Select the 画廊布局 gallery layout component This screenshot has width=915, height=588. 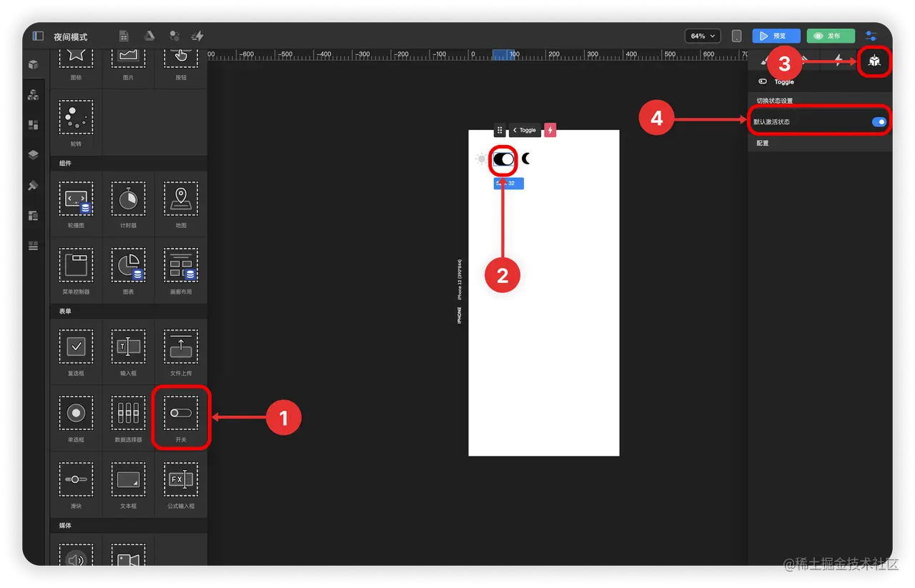[x=181, y=270]
